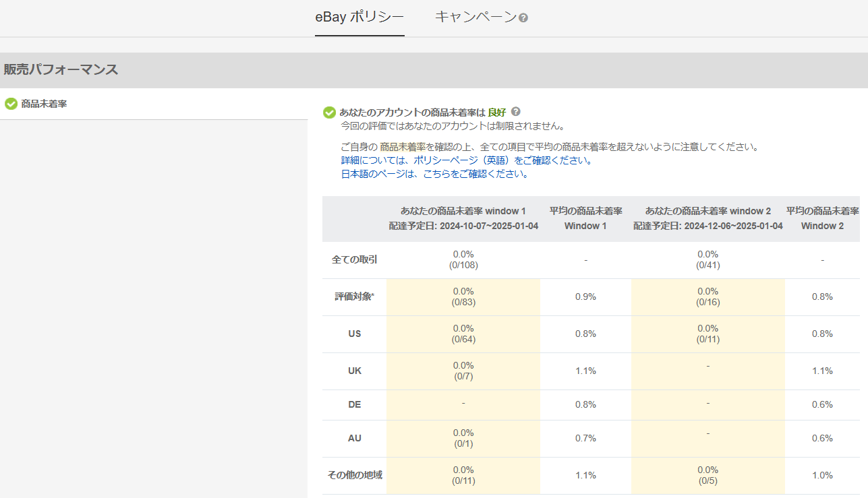Click the help icon beside キャンペーン
868x498 pixels.
[x=523, y=18]
